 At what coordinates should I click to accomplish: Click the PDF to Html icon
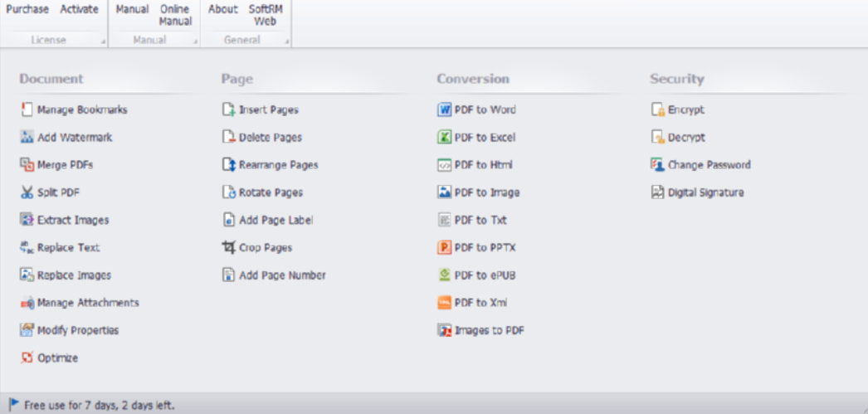point(444,165)
